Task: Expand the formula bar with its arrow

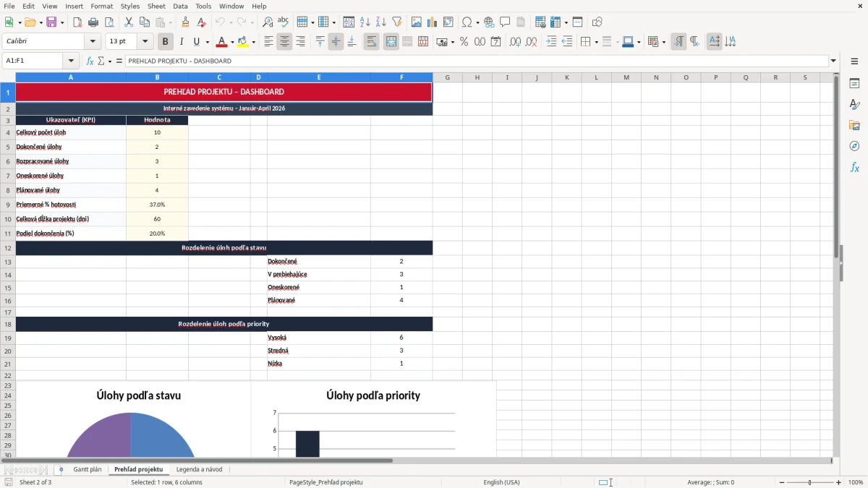Action: [833, 61]
